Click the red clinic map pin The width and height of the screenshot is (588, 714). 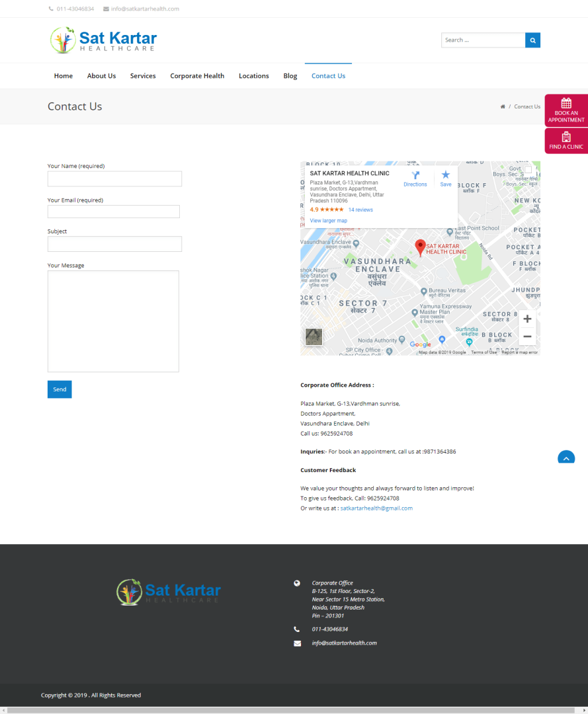[x=420, y=247]
